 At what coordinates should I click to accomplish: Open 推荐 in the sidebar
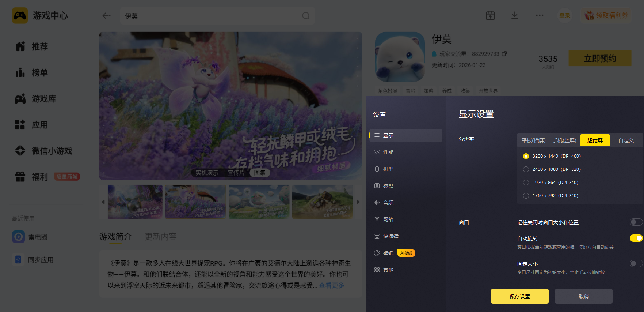pos(31,46)
